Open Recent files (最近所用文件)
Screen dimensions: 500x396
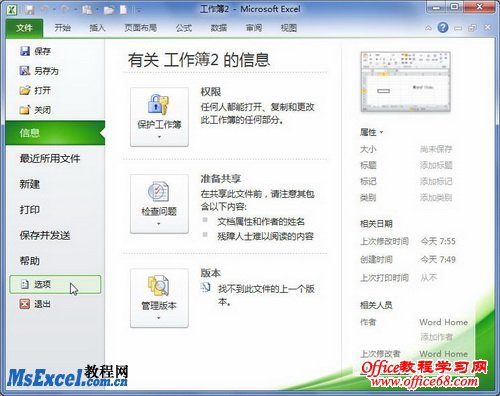pyautogui.click(x=50, y=159)
